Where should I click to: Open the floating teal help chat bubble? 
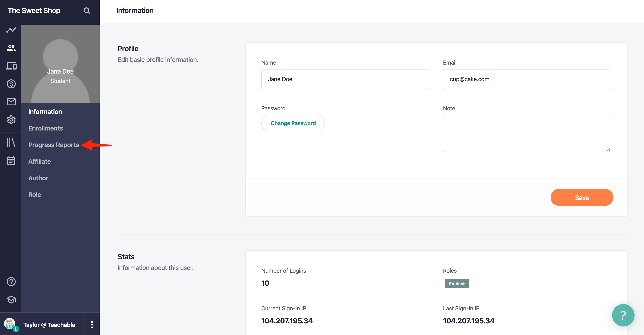pos(623,315)
